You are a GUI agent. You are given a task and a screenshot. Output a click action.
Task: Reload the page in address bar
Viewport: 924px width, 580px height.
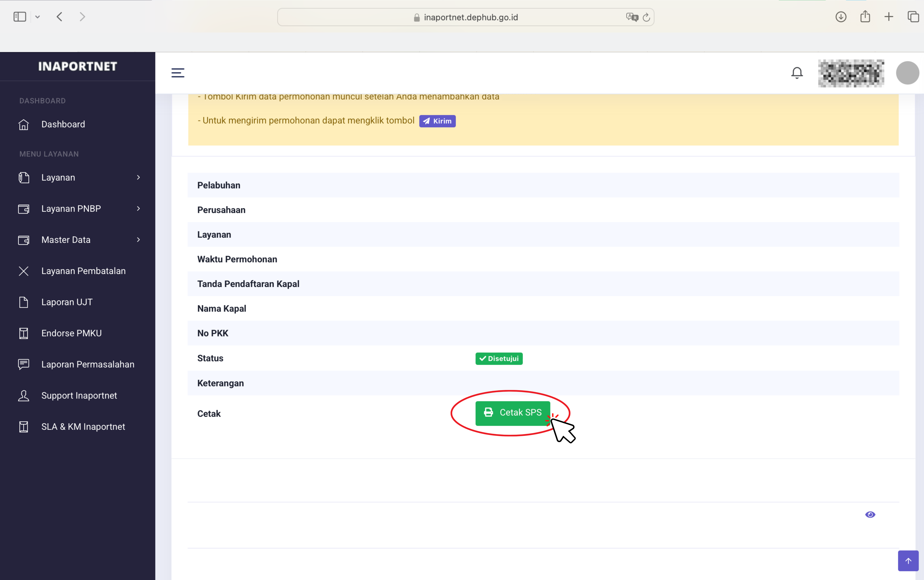[x=646, y=17]
